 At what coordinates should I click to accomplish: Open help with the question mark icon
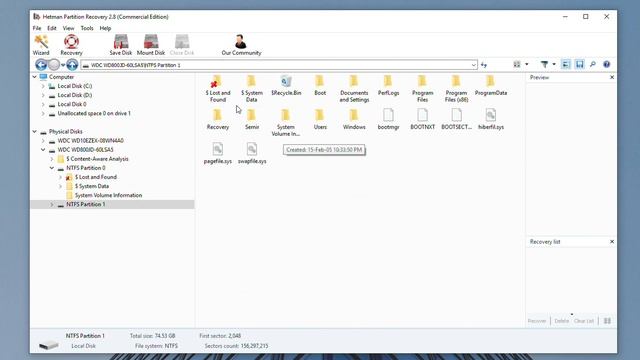click(607, 64)
